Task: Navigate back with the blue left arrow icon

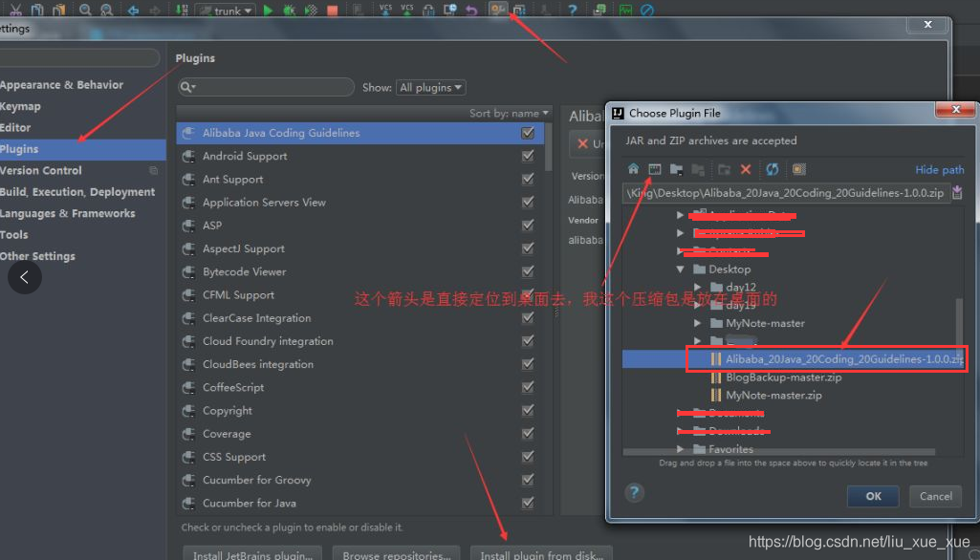Action: (x=133, y=10)
